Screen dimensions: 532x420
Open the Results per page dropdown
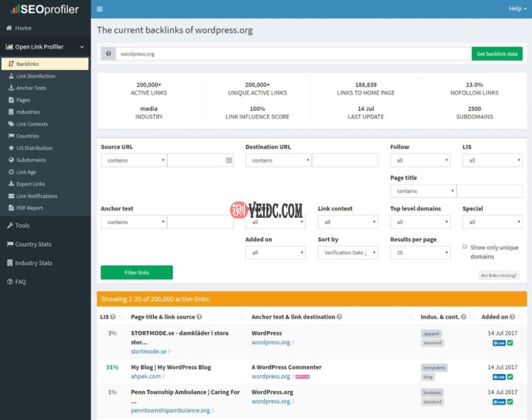[420, 253]
